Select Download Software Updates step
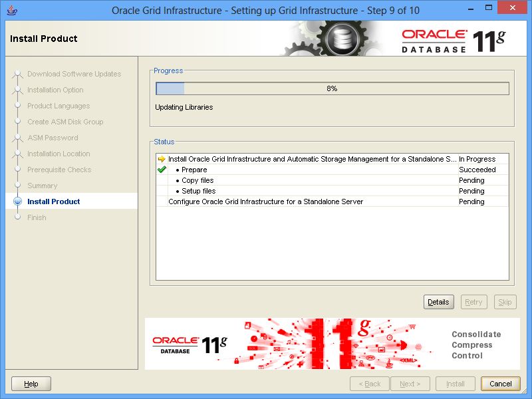 [x=74, y=74]
